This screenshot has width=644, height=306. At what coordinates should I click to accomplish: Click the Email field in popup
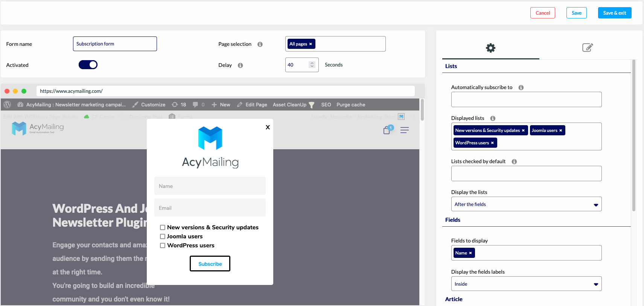[210, 208]
